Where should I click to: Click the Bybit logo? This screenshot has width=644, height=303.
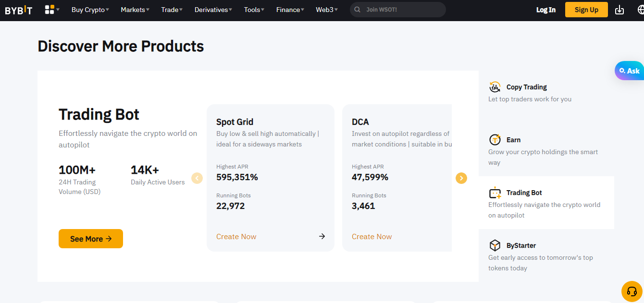(19, 10)
